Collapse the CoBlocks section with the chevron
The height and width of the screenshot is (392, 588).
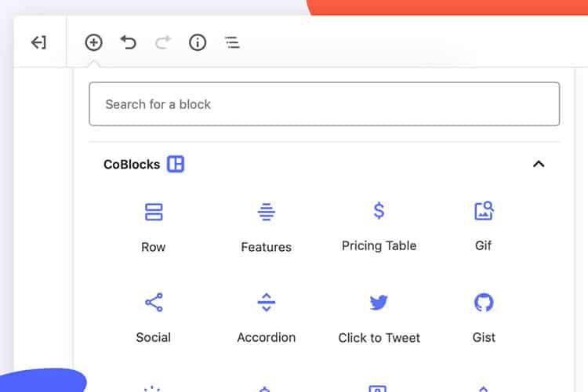538,164
